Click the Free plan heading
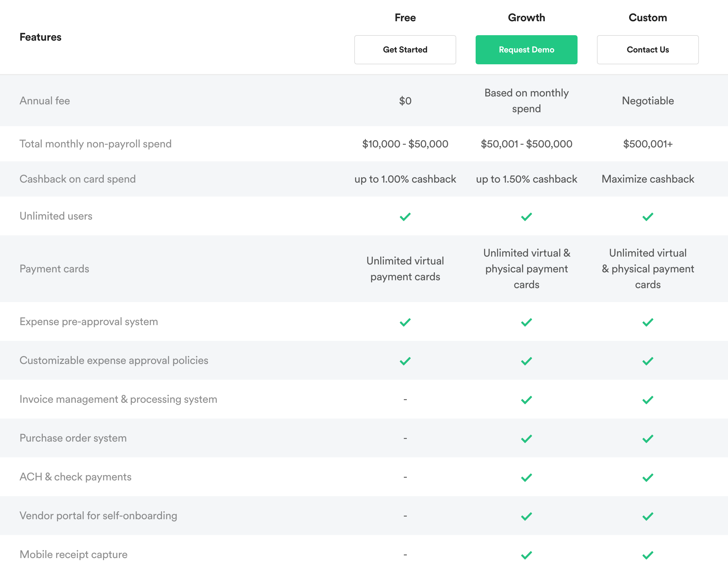 pos(405,17)
